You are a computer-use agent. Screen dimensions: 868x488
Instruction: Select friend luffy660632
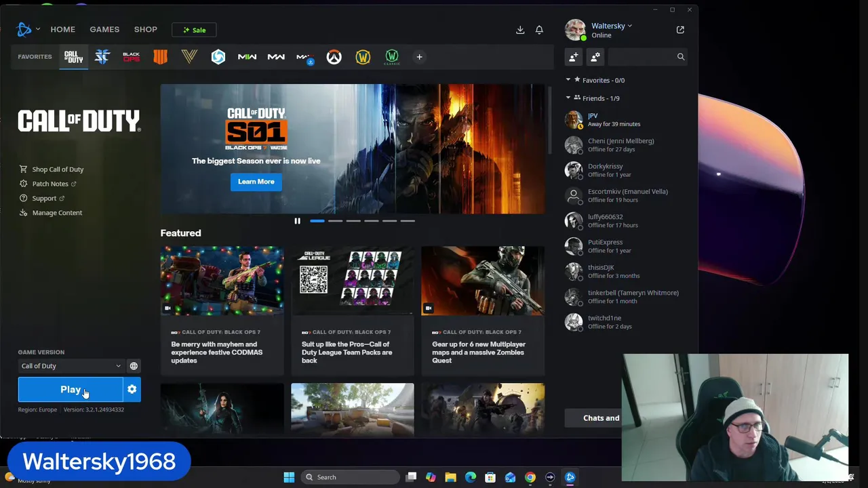point(627,221)
